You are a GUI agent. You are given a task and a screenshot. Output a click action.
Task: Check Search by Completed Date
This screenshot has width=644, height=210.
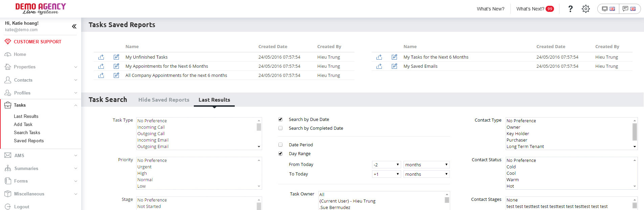click(x=280, y=128)
